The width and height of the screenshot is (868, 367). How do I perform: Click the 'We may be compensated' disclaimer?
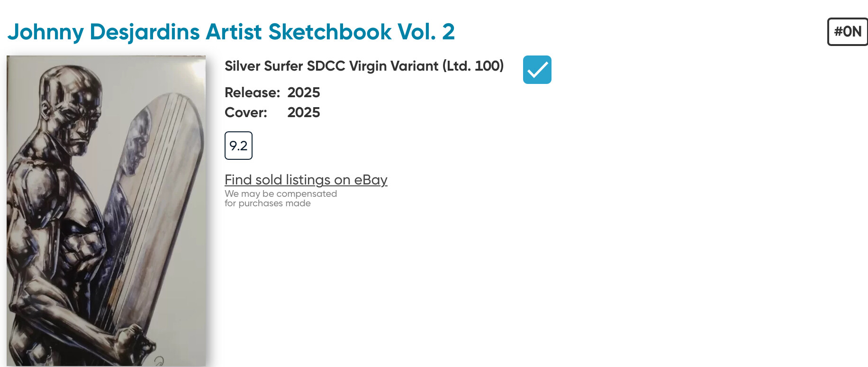280,194
